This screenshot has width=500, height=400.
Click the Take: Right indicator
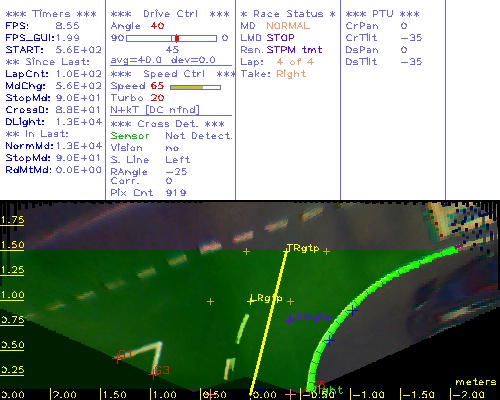pos(273,74)
